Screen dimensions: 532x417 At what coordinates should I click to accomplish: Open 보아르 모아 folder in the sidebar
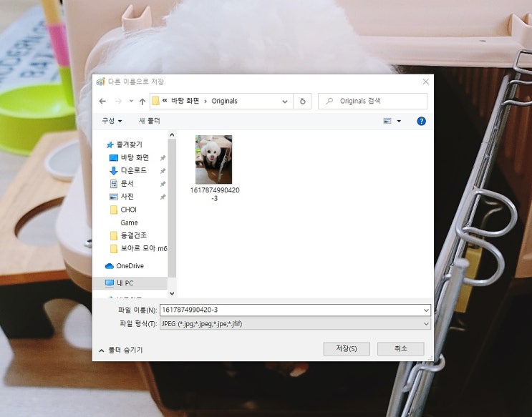[x=144, y=248]
